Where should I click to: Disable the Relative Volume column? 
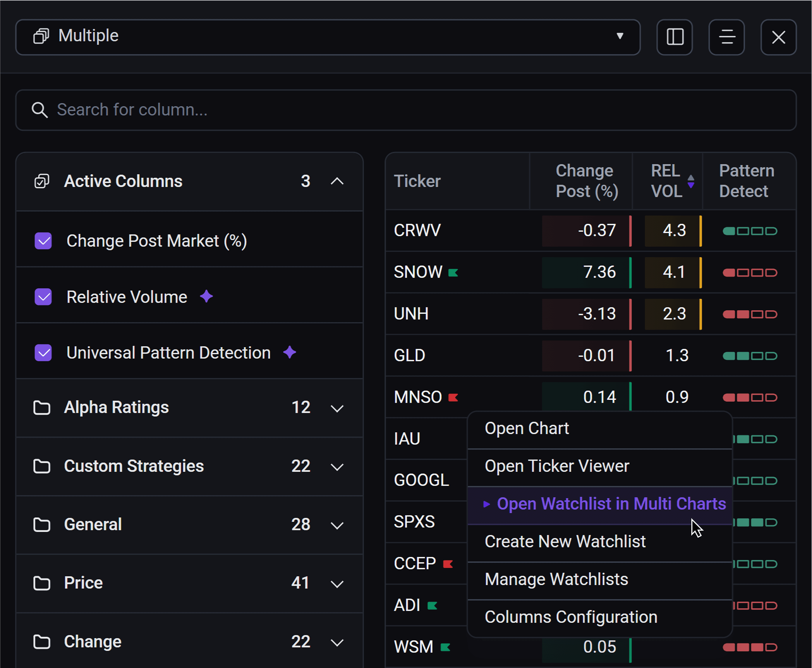point(43,296)
